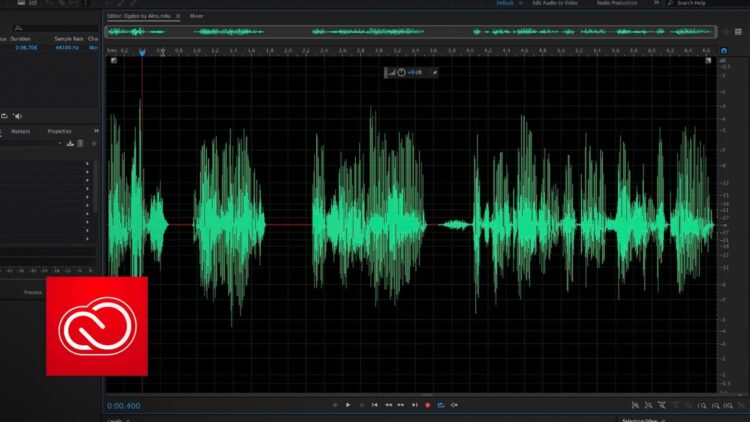Image resolution: width=750 pixels, height=422 pixels.
Task: Click the Play button in transport controls
Action: (348, 405)
